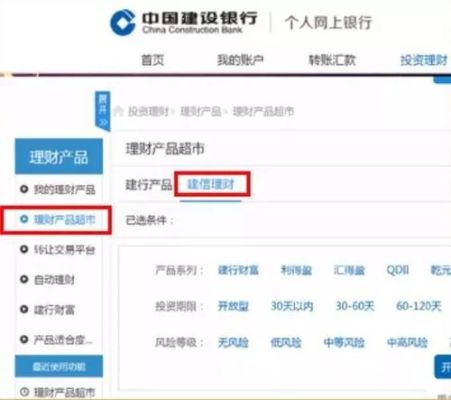This screenshot has height=400, width=451.
Task: Click bullet icon beside 转让交易平台
Action: [x=24, y=249]
